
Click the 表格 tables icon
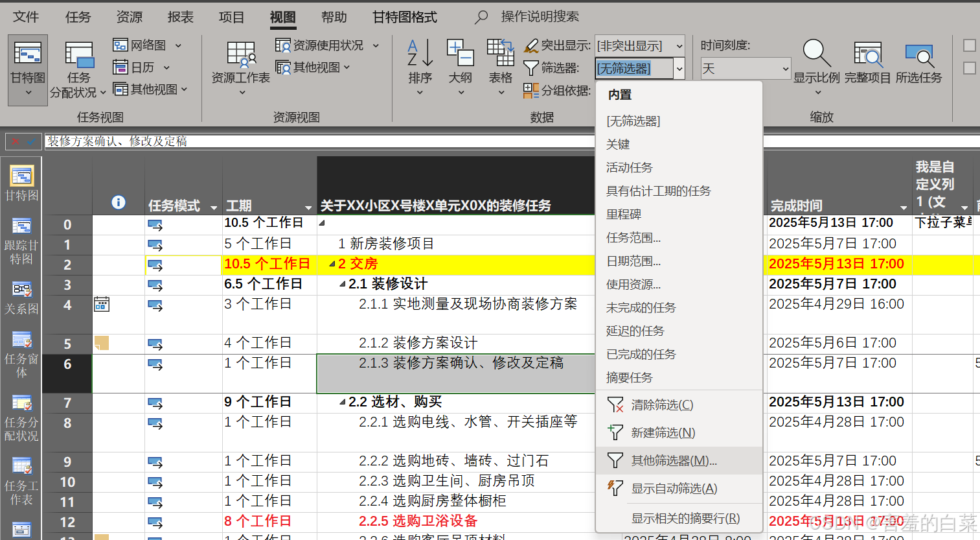point(500,53)
